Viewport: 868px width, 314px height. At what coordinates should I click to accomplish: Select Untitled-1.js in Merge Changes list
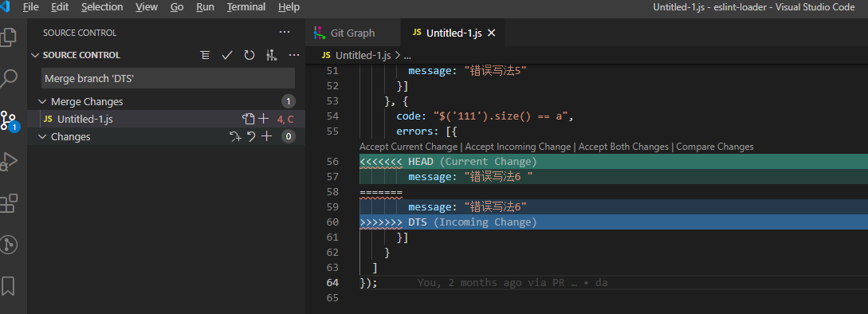pos(166,119)
